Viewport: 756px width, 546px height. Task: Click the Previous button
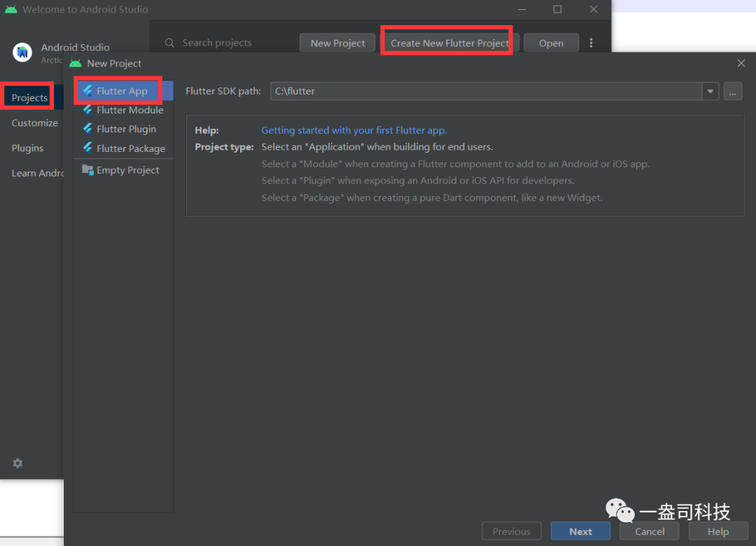(x=512, y=531)
